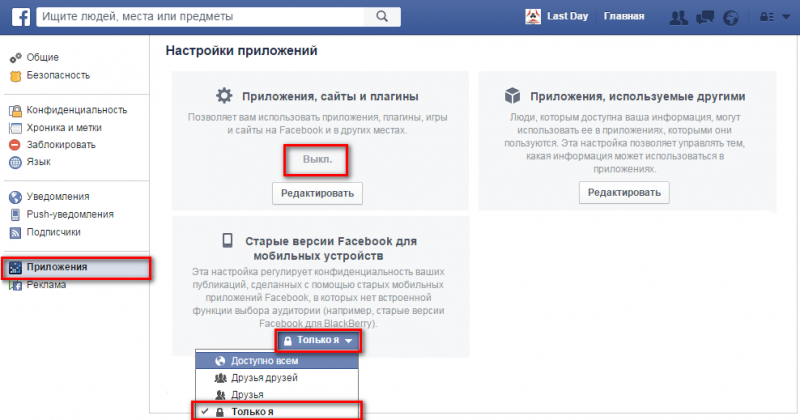
Task: Choose Друзья in the audience menu
Action: 277,394
